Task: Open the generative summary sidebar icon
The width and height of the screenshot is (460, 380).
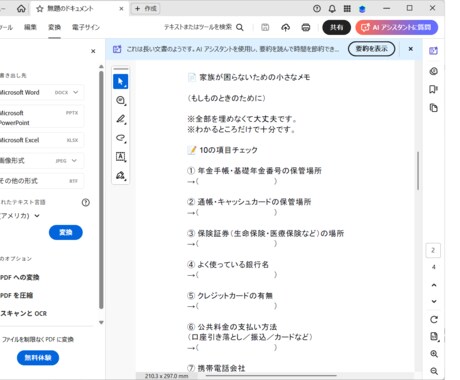Action: (x=433, y=71)
